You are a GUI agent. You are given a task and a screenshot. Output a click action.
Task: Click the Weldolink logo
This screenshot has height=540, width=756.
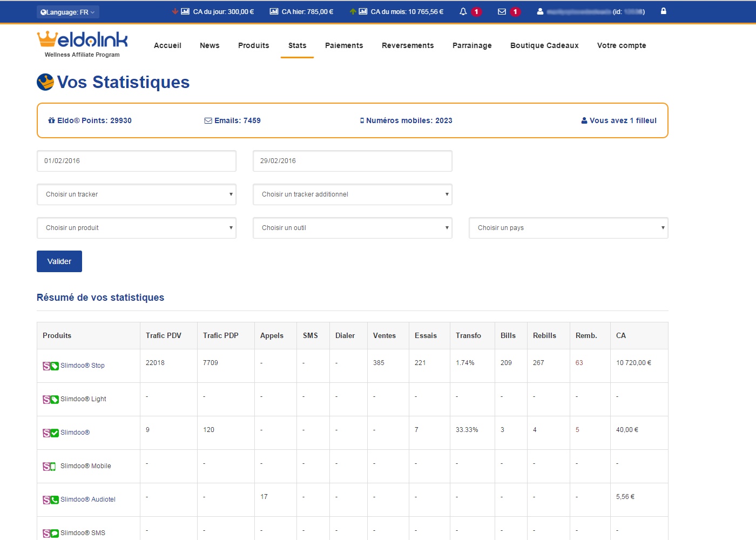82,44
